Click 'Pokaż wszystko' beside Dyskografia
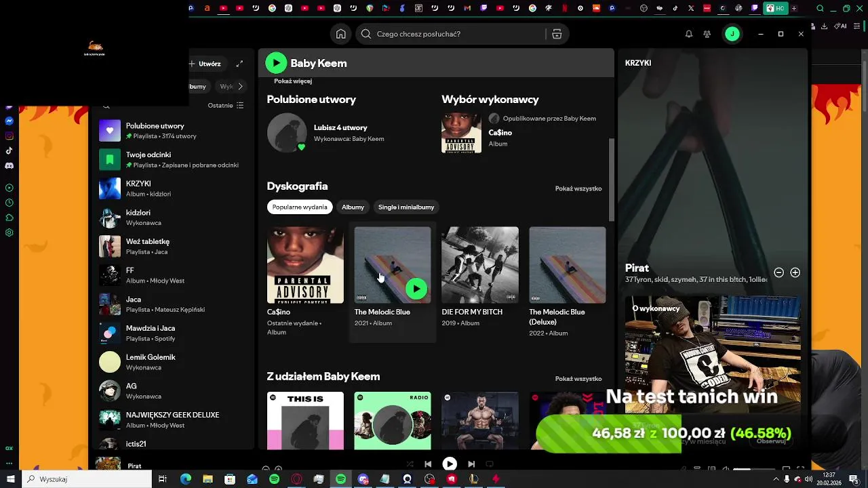Screen dimensions: 868x488 pyautogui.click(x=578, y=188)
